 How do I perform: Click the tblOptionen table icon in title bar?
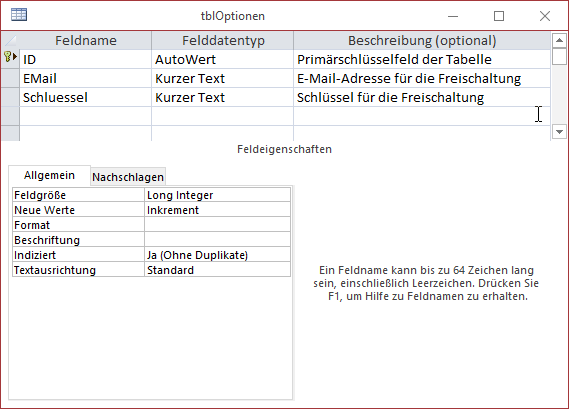click(x=19, y=15)
